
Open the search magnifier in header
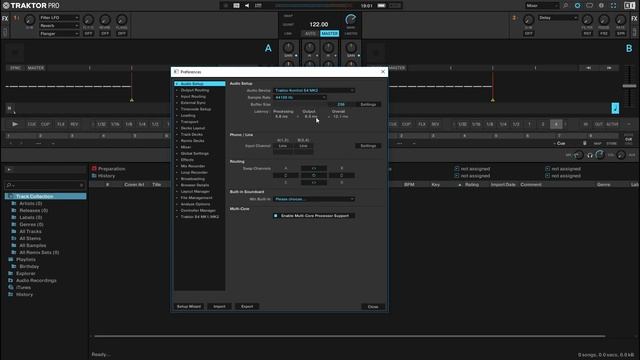pos(566,6)
